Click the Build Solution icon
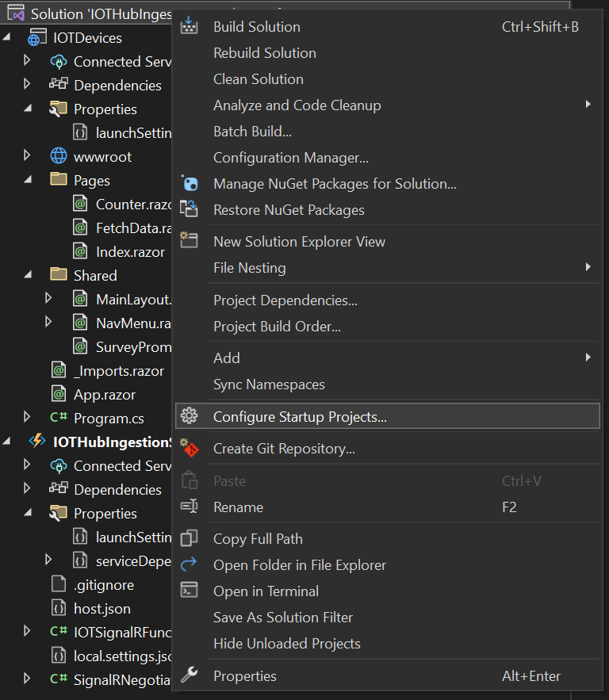This screenshot has height=700, width=609. [189, 25]
